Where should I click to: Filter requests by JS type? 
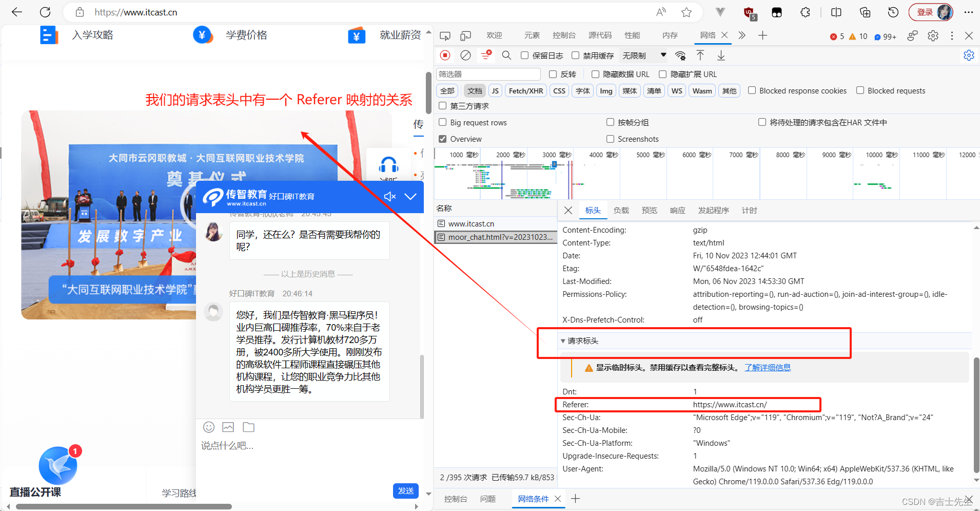[x=495, y=90]
